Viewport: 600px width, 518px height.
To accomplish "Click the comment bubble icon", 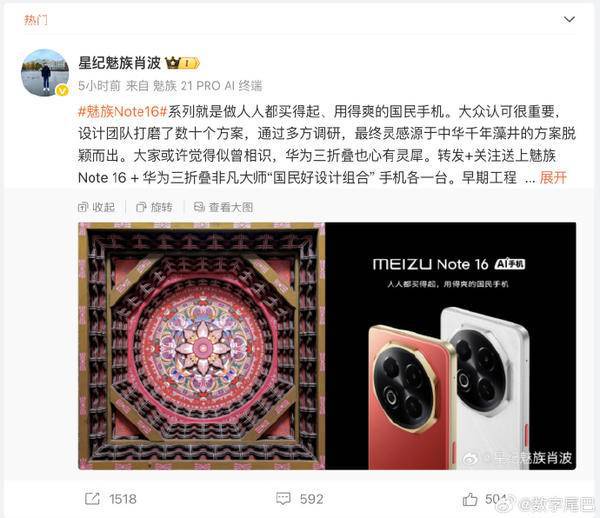I will [x=283, y=498].
